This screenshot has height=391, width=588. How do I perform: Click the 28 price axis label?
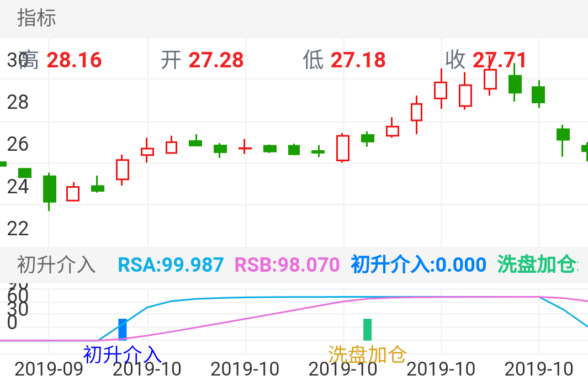(18, 102)
